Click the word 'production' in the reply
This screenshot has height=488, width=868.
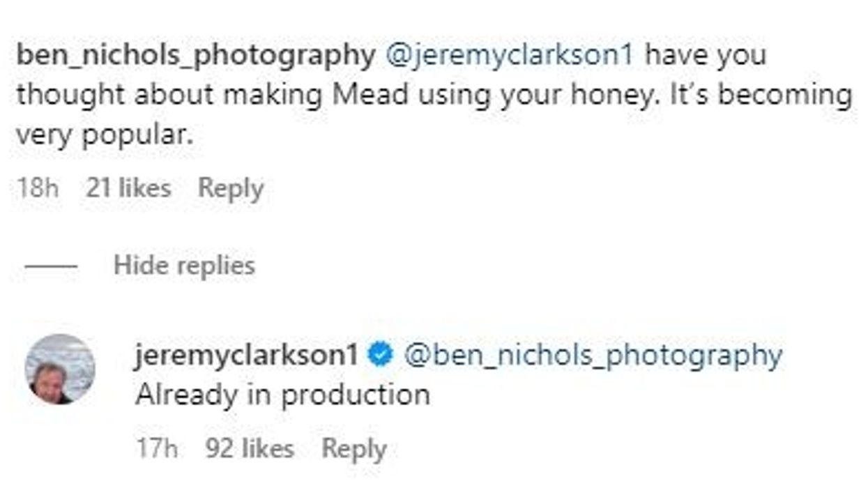coord(356,395)
